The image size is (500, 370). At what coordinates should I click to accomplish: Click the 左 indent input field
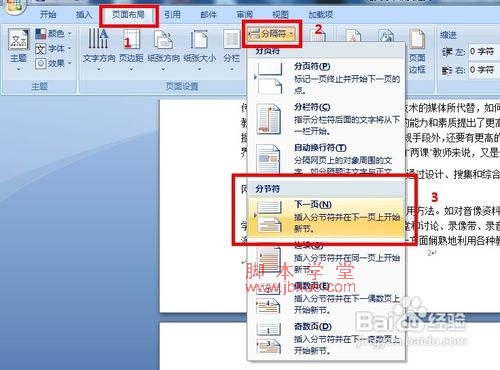(484, 52)
